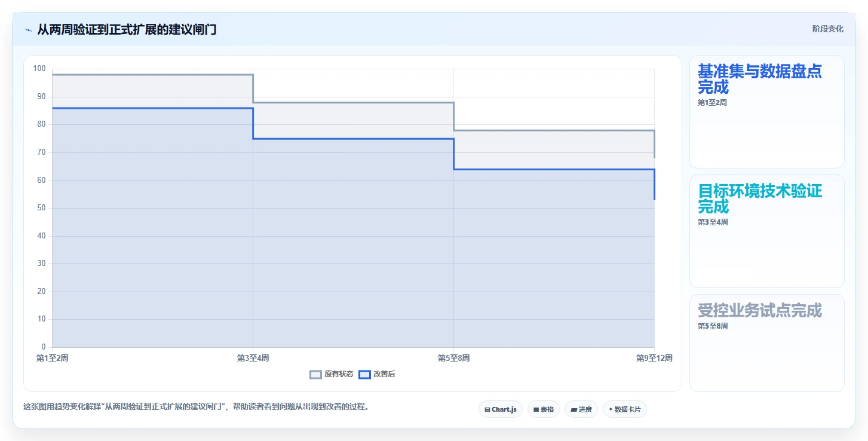Click the card subtitle 第5至8周
The height and width of the screenshot is (441, 868).
[x=713, y=326]
